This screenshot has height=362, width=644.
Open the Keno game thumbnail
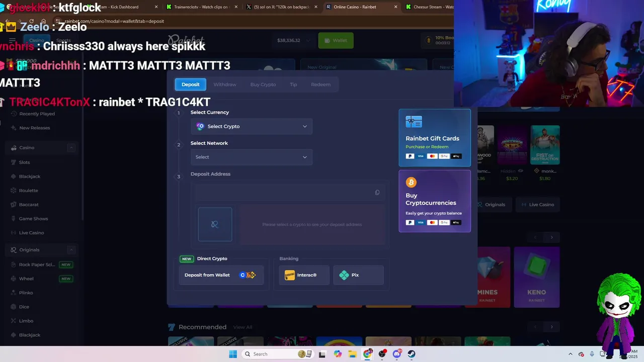pos(536,277)
